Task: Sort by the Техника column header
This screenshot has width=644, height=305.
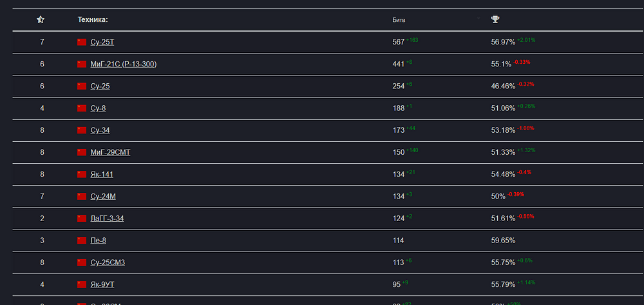Action: 93,20
